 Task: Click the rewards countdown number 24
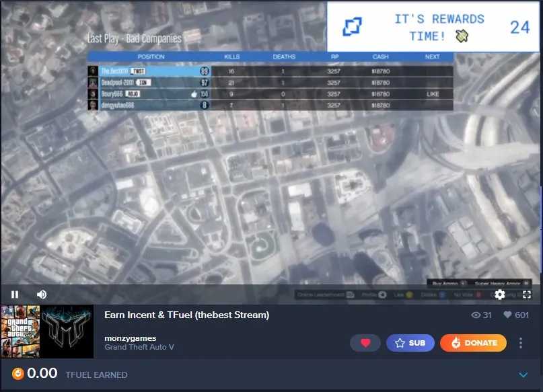pos(520,28)
